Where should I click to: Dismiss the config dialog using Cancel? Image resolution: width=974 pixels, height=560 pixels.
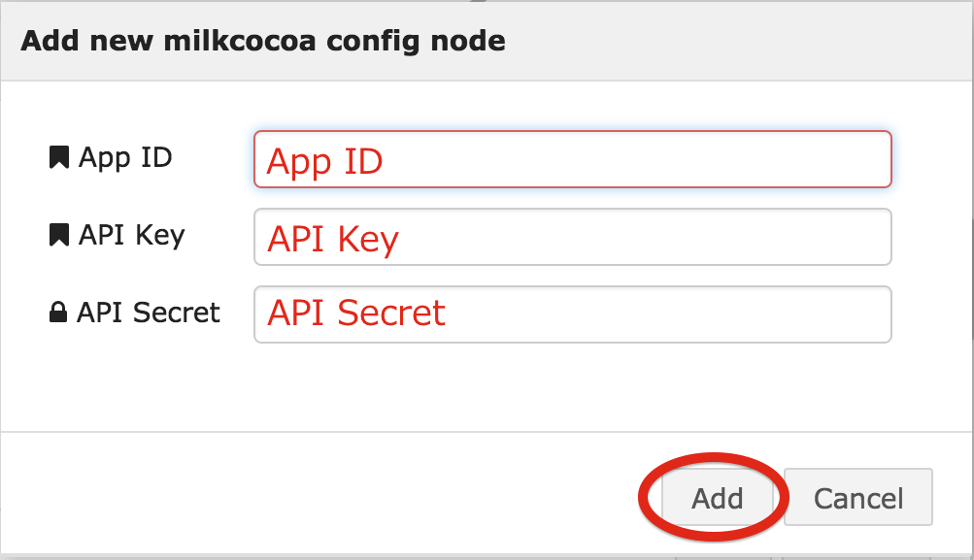858,497
